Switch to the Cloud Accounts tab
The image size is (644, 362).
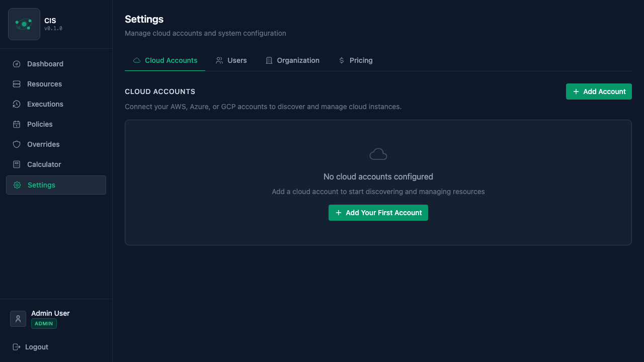click(165, 60)
